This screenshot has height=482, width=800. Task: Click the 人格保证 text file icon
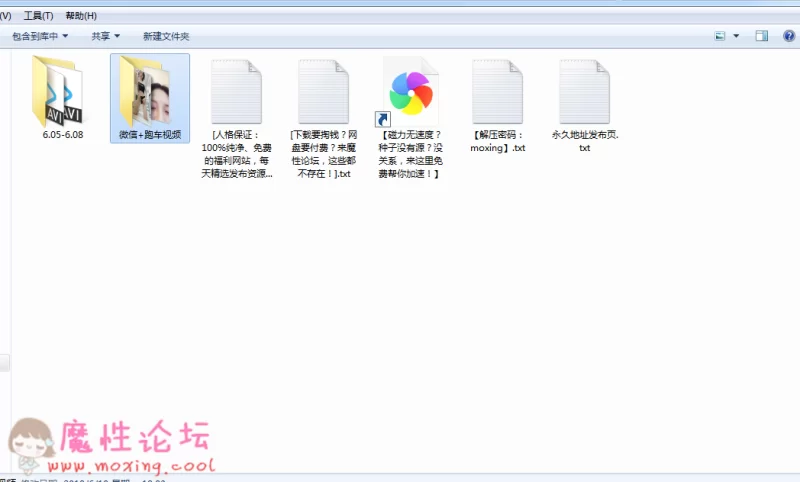[x=236, y=92]
